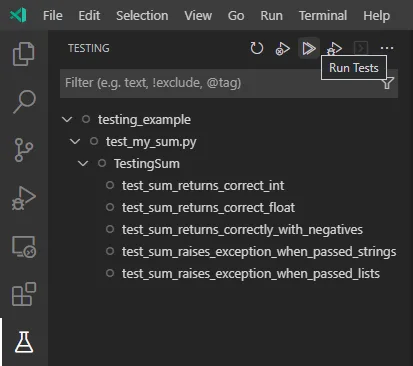Open the Selection menu
The image size is (413, 366).
coord(142,15)
